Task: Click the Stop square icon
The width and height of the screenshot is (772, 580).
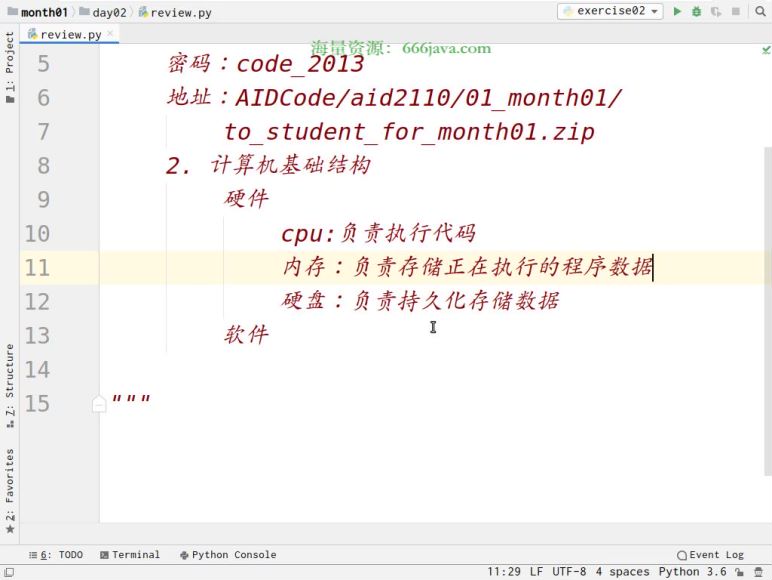Action: 735,12
